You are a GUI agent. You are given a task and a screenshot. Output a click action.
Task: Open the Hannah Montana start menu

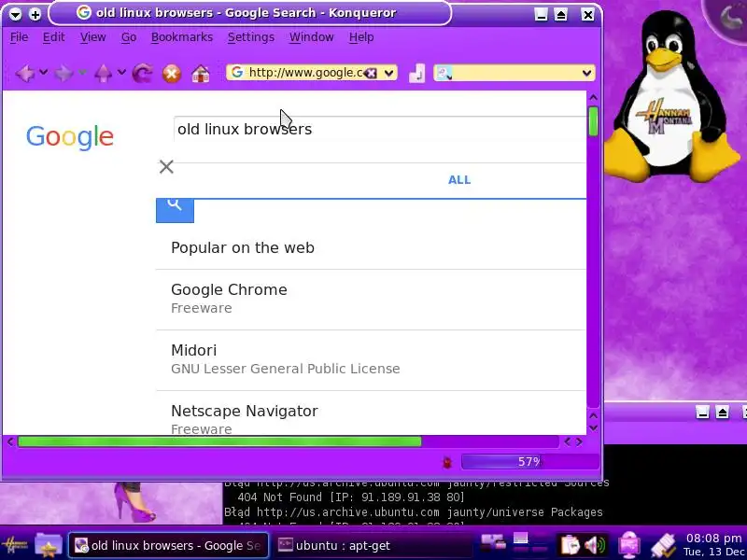(15, 545)
